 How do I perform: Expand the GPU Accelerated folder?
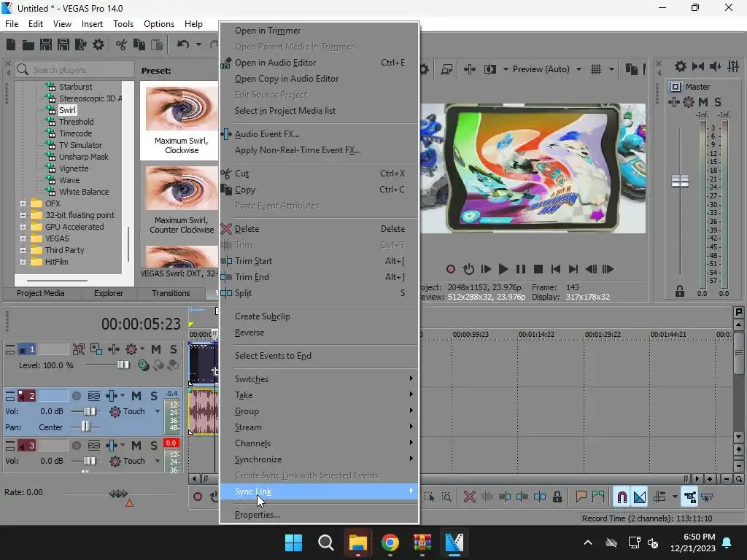coord(23,227)
